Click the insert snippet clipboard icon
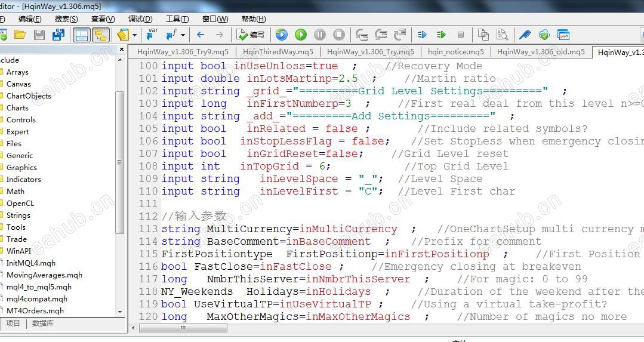Image resolution: width=644 pixels, height=342 pixels. point(123,35)
